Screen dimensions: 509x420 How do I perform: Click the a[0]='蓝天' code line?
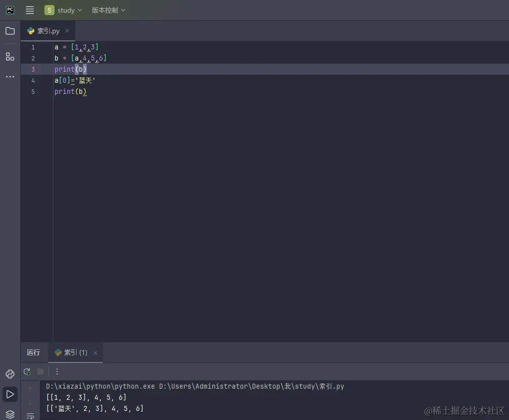pyautogui.click(x=75, y=80)
